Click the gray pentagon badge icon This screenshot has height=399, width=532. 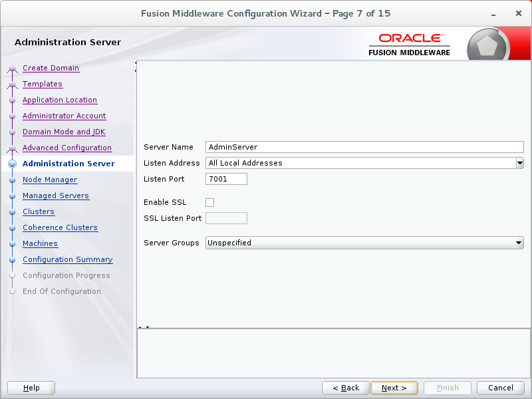tap(487, 45)
